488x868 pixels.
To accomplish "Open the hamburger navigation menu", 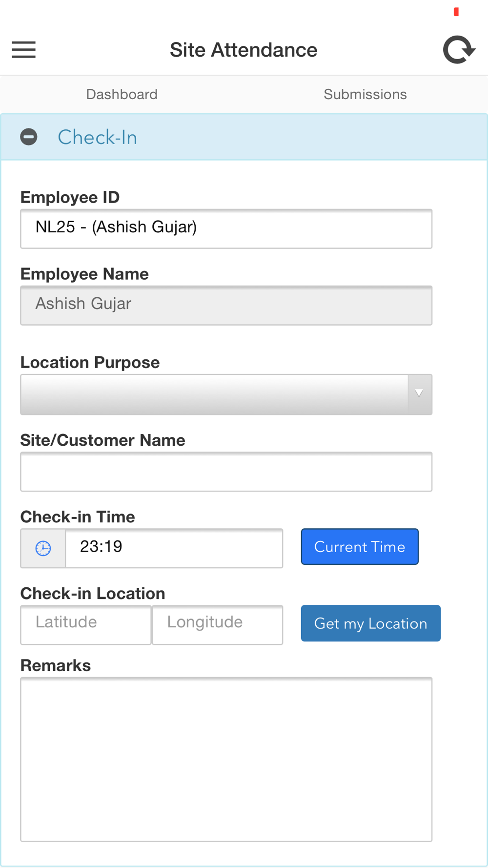I will click(x=23, y=50).
